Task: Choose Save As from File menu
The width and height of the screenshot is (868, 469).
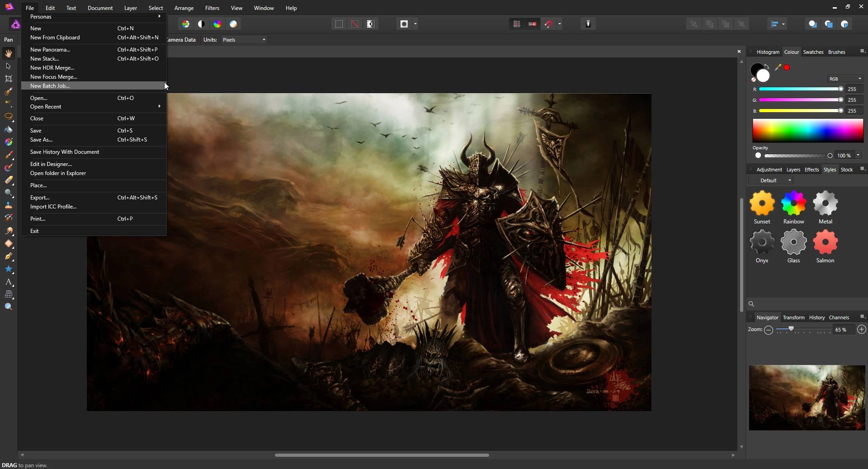Action: tap(94, 140)
